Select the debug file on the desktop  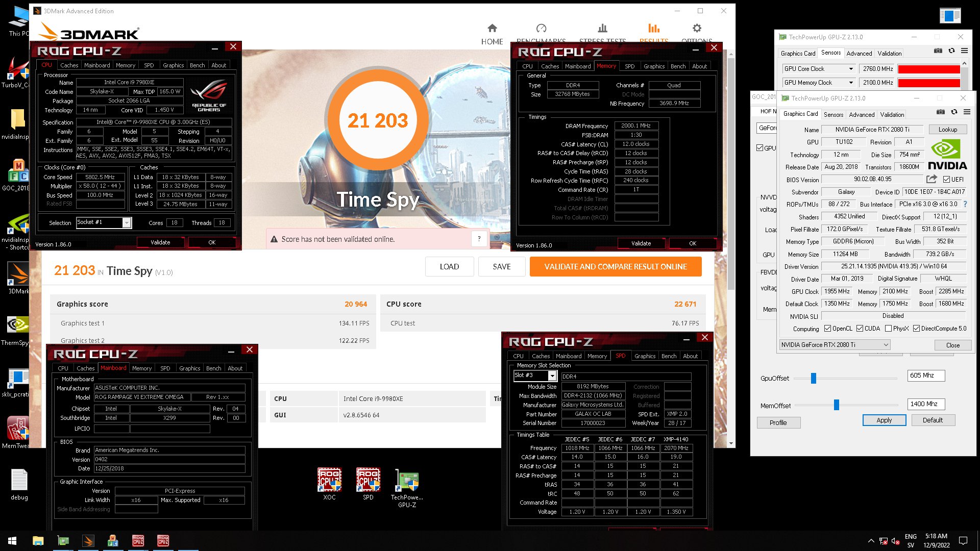[x=19, y=485]
